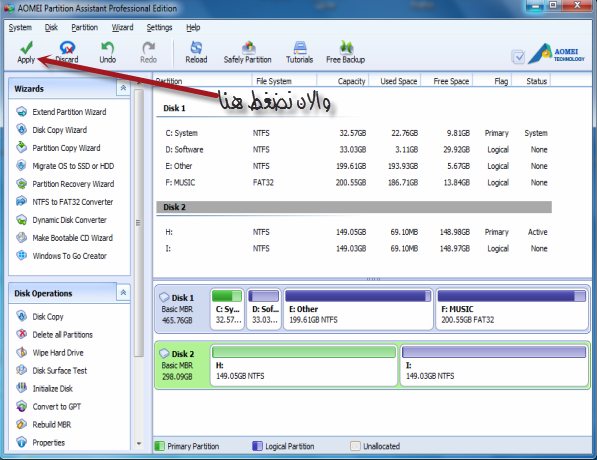Select I: 149.03GB NTFS block
Image resolution: width=597 pixels, height=460 pixels.
coord(494,365)
